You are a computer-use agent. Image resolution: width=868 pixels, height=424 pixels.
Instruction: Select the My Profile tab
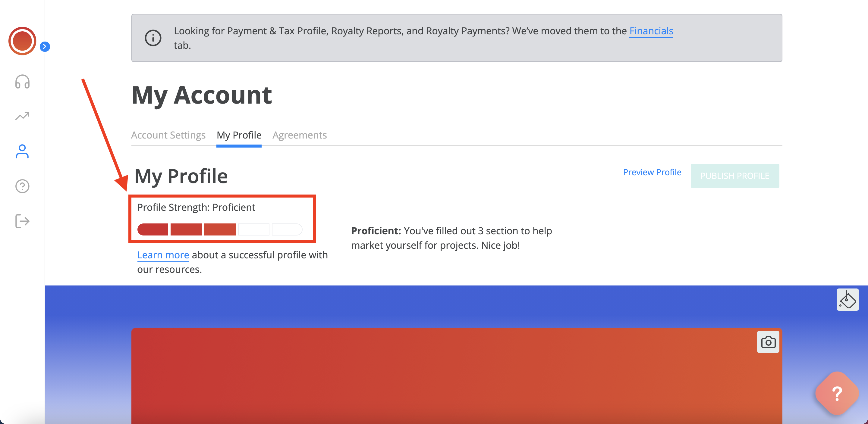239,135
